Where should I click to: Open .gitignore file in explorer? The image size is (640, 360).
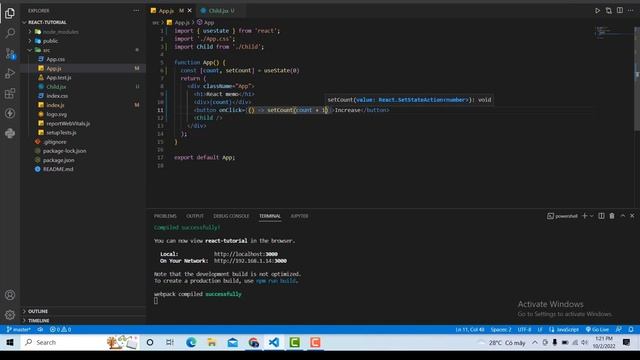tap(83, 142)
